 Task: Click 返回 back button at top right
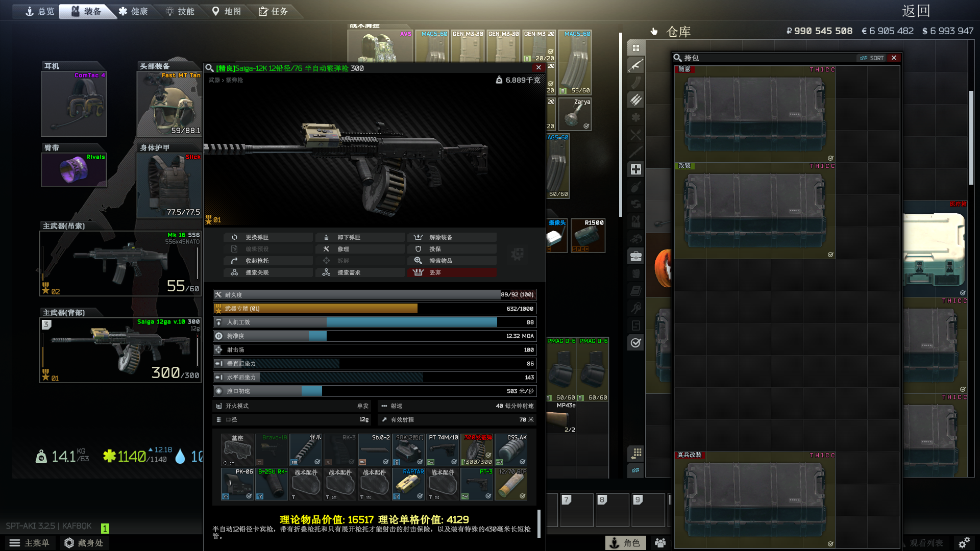click(916, 11)
